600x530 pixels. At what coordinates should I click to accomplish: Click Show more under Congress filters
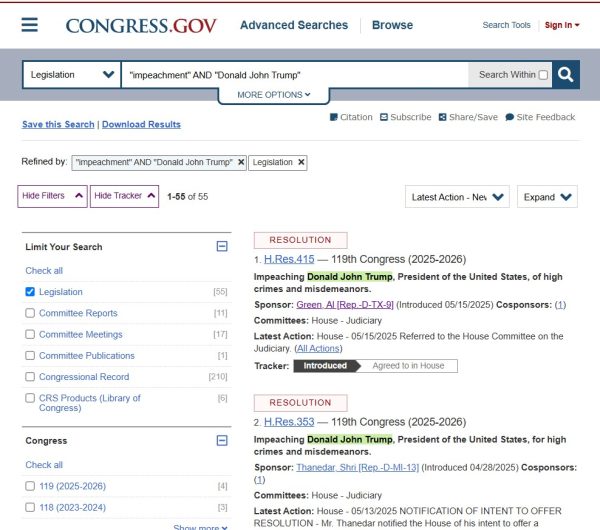coord(200,527)
